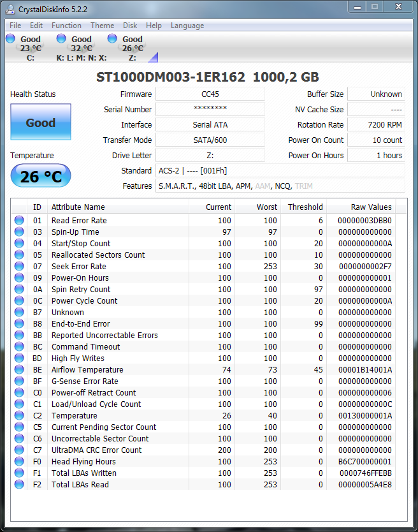Image resolution: width=418 pixels, height=532 pixels.
Task: Click status orb for Airflow Temperature
Action: [19, 369]
